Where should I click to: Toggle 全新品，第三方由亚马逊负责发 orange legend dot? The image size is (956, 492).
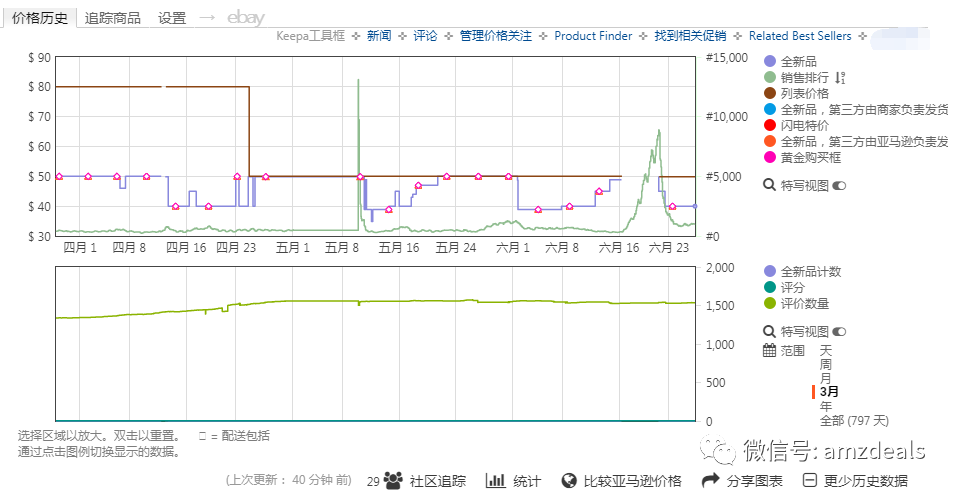[770, 141]
